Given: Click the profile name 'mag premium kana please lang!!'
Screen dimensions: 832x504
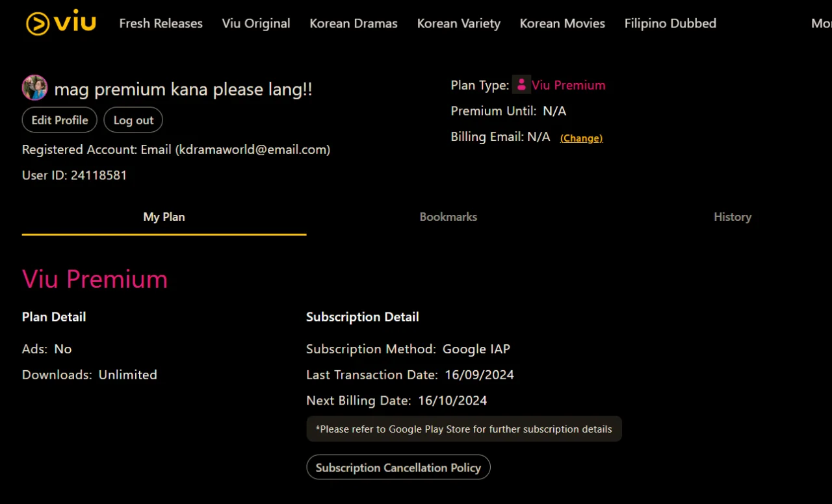Looking at the screenshot, I should click(183, 89).
